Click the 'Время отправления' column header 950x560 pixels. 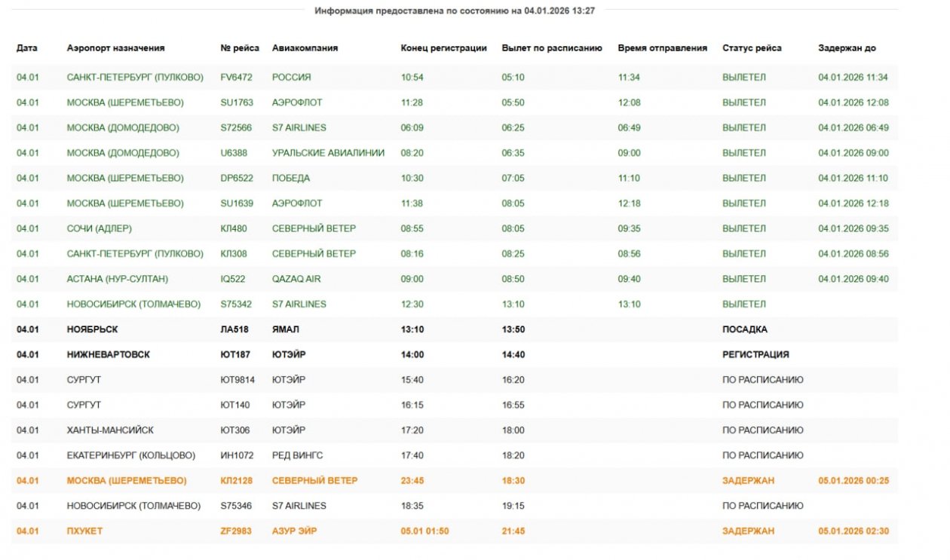(x=662, y=48)
